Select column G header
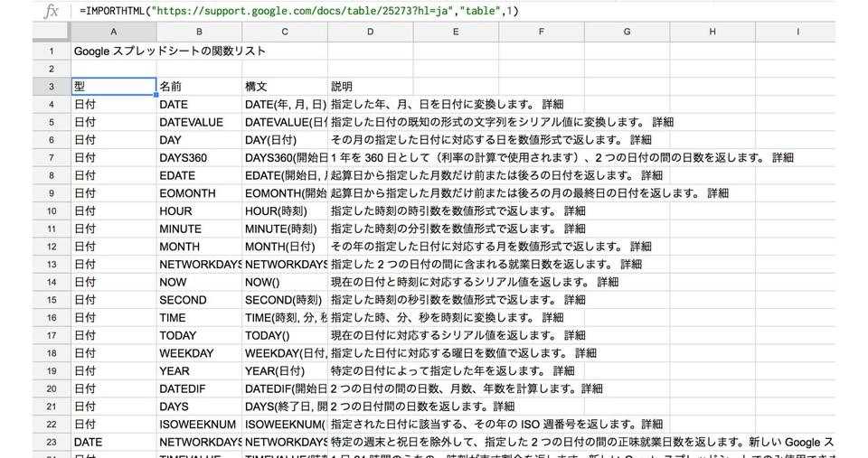This screenshot has width=868, height=458. [x=627, y=32]
